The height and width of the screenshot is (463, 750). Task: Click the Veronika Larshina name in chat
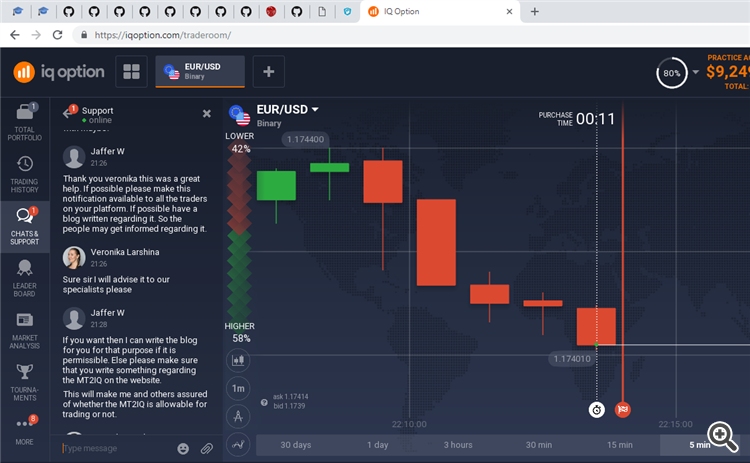(x=125, y=252)
